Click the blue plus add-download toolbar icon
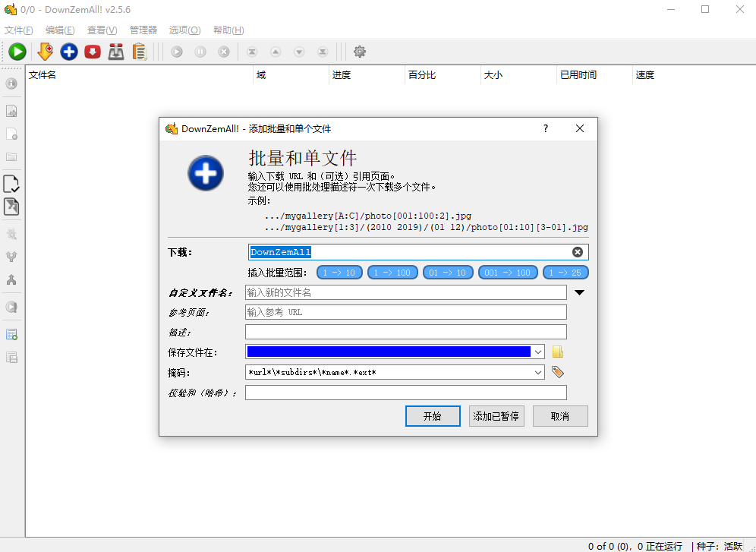This screenshot has width=756, height=552. click(x=69, y=52)
